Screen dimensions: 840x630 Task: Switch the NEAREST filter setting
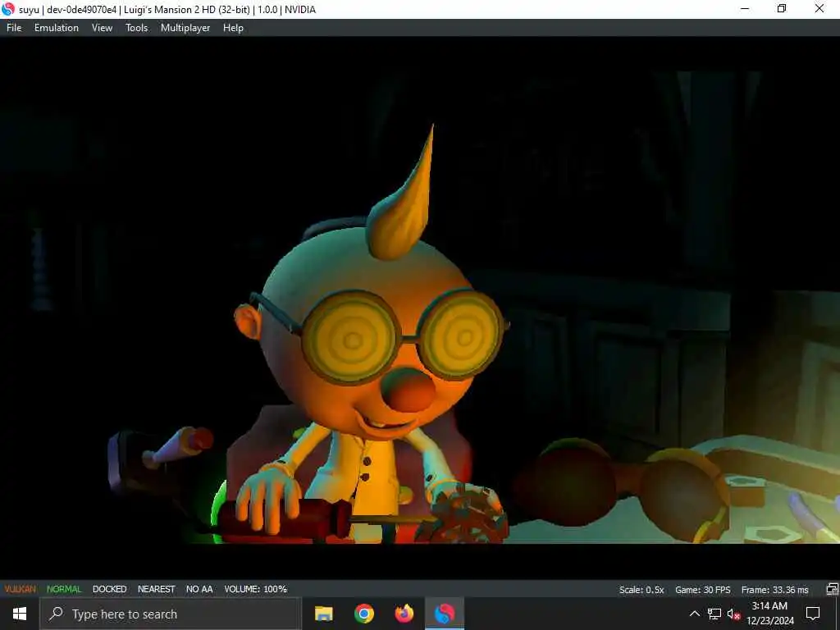pyautogui.click(x=157, y=589)
